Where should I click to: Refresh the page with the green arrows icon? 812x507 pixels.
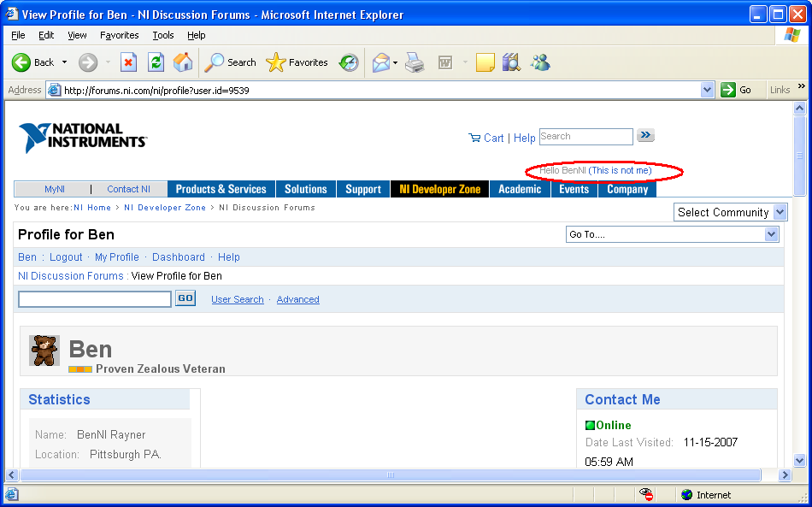(156, 62)
